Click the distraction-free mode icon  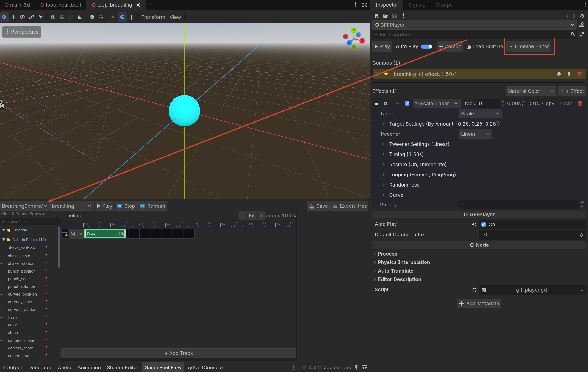(365, 5)
